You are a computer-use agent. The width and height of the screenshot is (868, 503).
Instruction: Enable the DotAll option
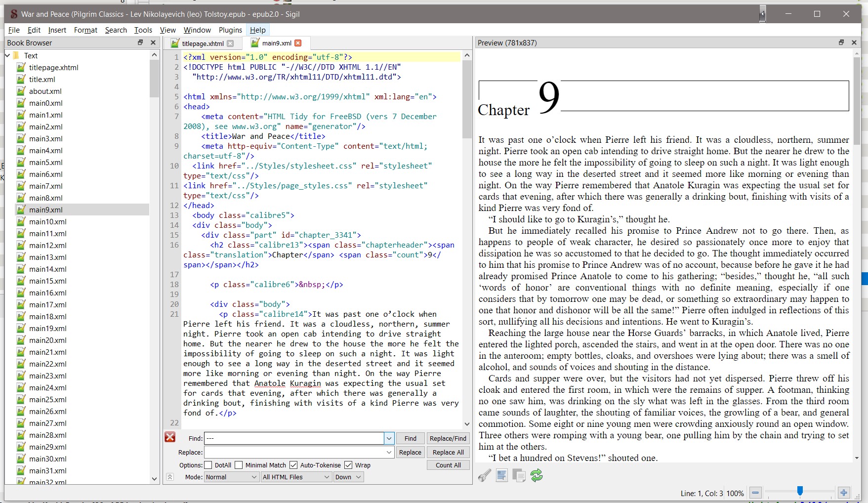[208, 465]
